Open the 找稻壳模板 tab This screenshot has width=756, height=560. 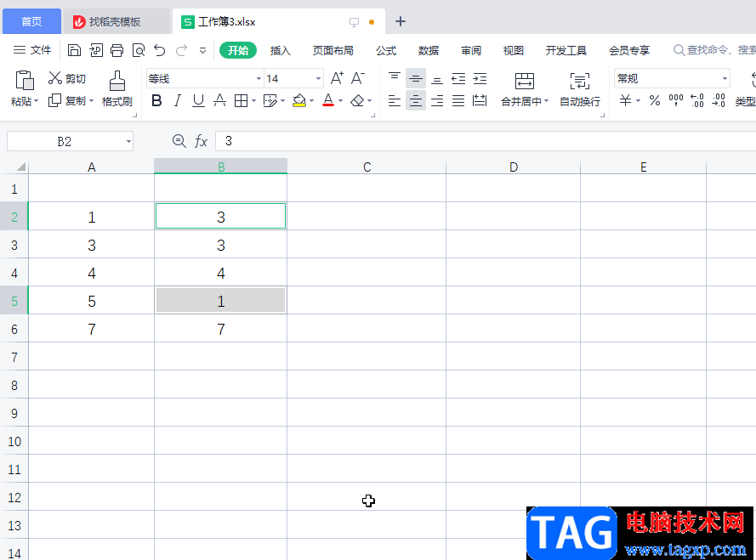pos(117,21)
